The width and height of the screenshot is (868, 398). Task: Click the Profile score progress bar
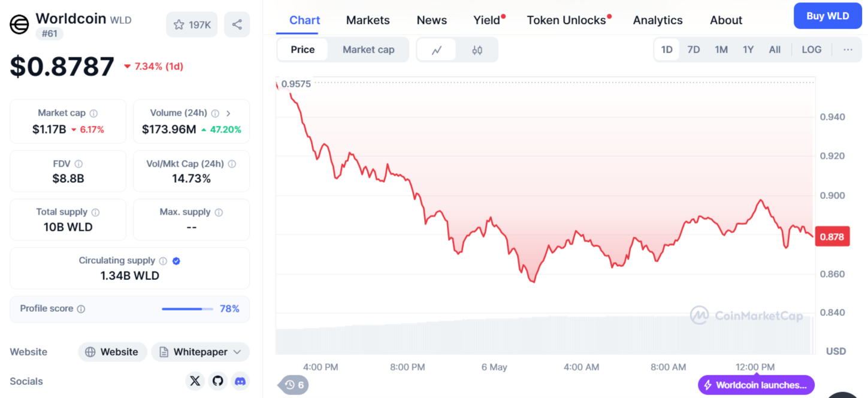coord(187,309)
